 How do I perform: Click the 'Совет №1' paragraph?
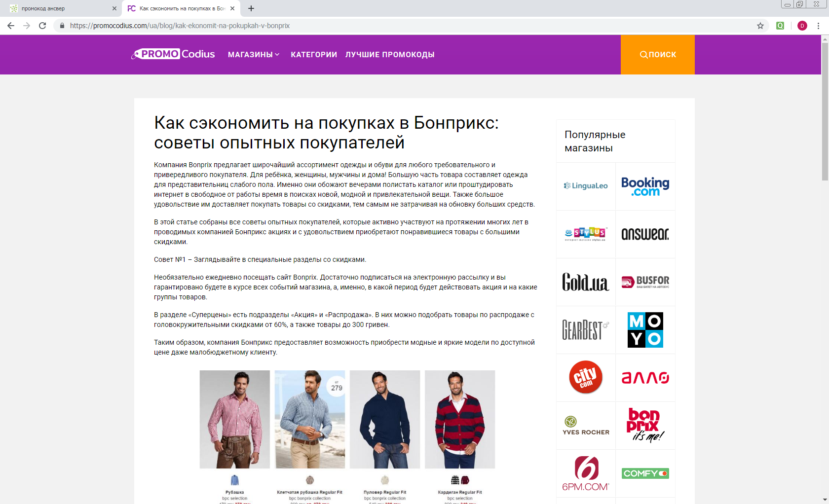pos(260,259)
